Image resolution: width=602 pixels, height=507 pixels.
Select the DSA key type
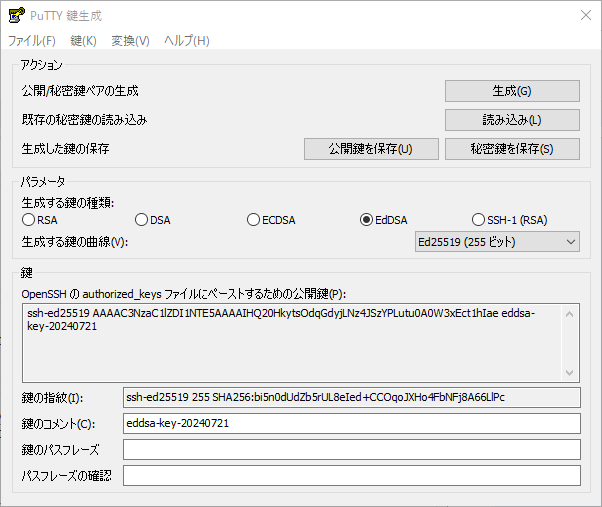click(153, 220)
